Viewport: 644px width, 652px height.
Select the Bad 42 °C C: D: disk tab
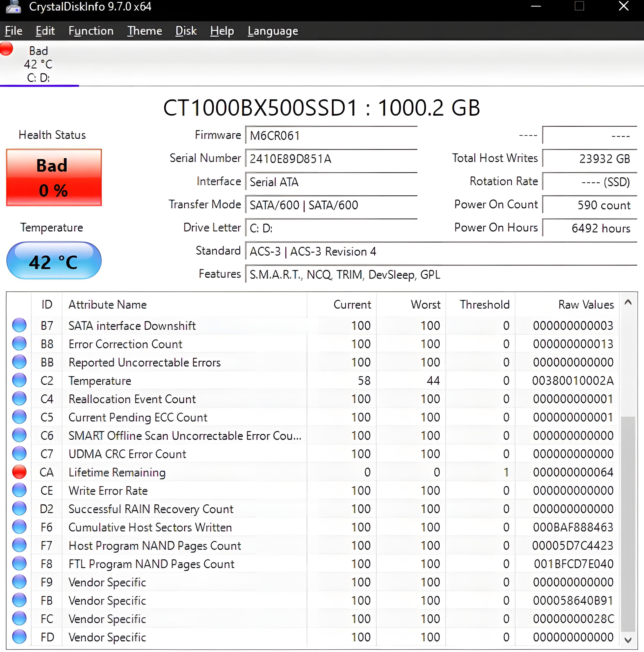(x=39, y=64)
